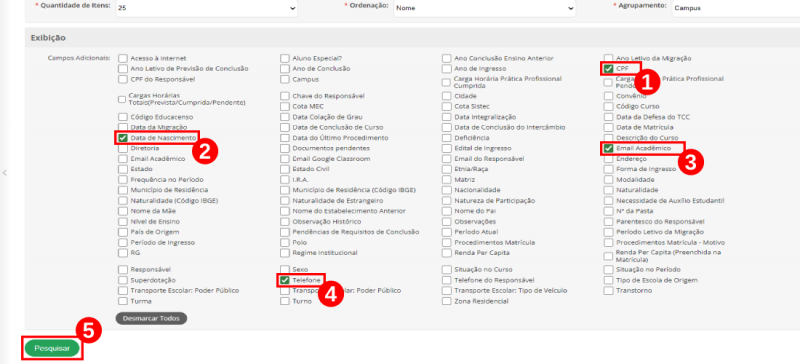800x364 pixels.
Task: Tick the Diretoria checkbox
Action: (x=122, y=148)
